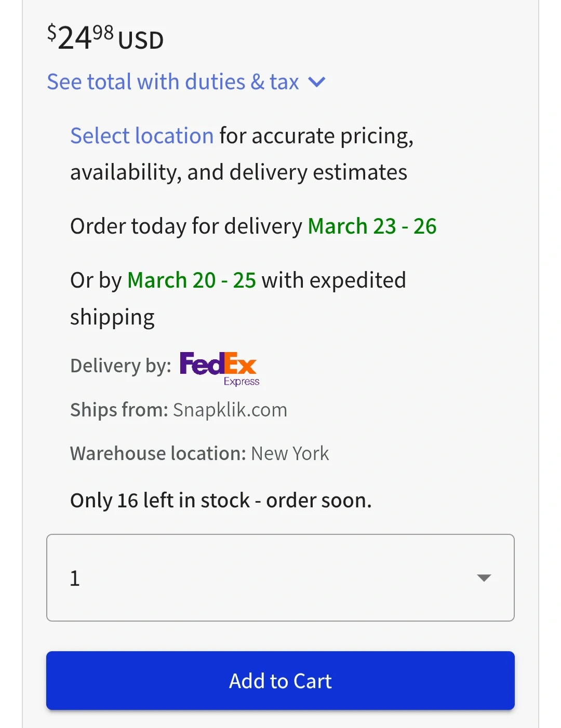This screenshot has height=728, width=561.
Task: Click See total with duties & tax
Action: coord(172,82)
